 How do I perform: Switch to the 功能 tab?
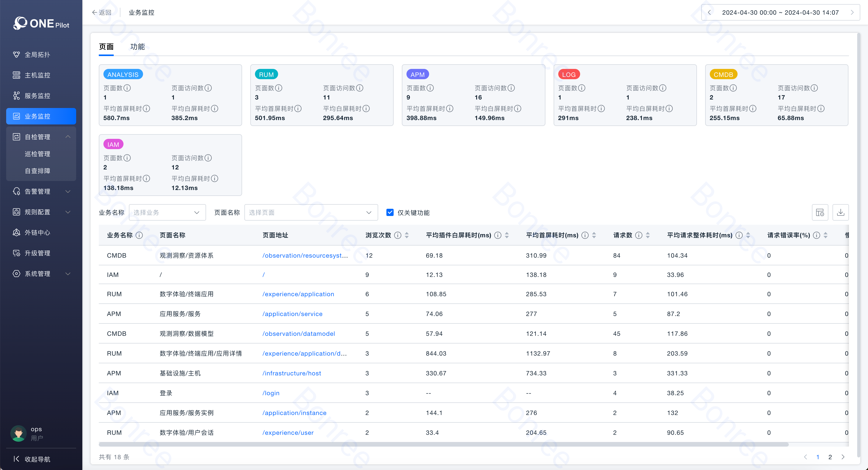[x=137, y=47]
